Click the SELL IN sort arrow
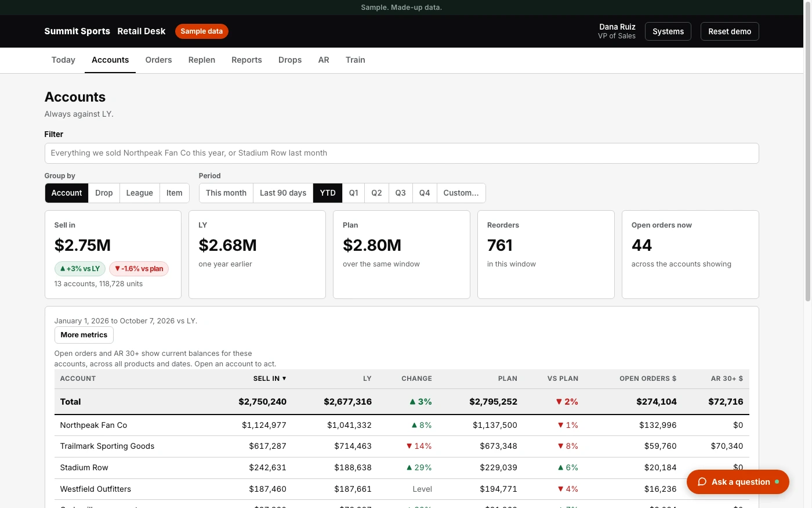Viewport: 812px width, 508px height. [x=284, y=379]
